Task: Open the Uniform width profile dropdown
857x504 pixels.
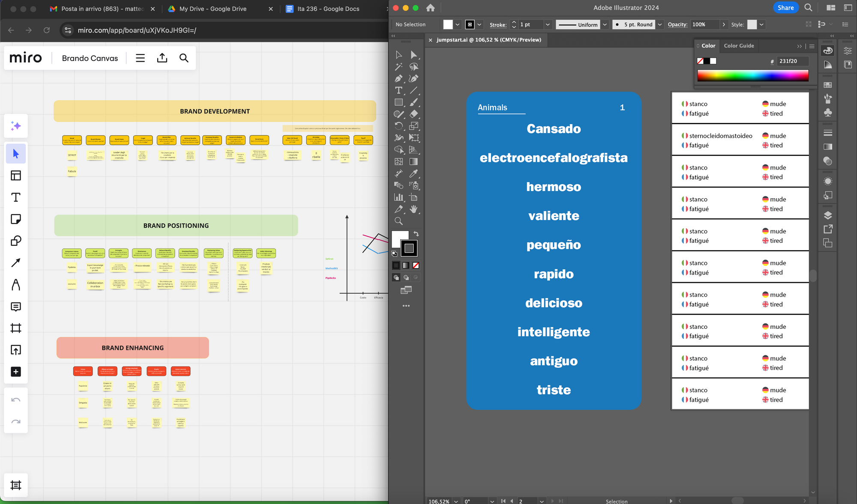Action: [605, 24]
